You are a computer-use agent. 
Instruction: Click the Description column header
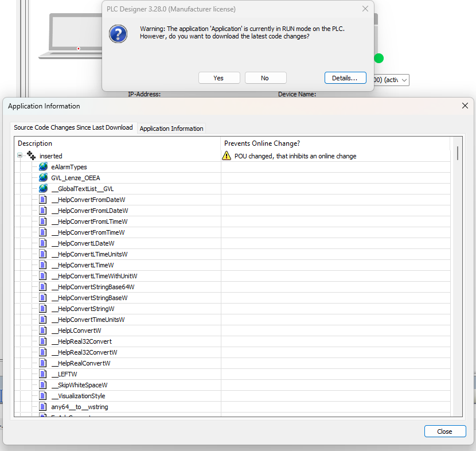coord(35,143)
